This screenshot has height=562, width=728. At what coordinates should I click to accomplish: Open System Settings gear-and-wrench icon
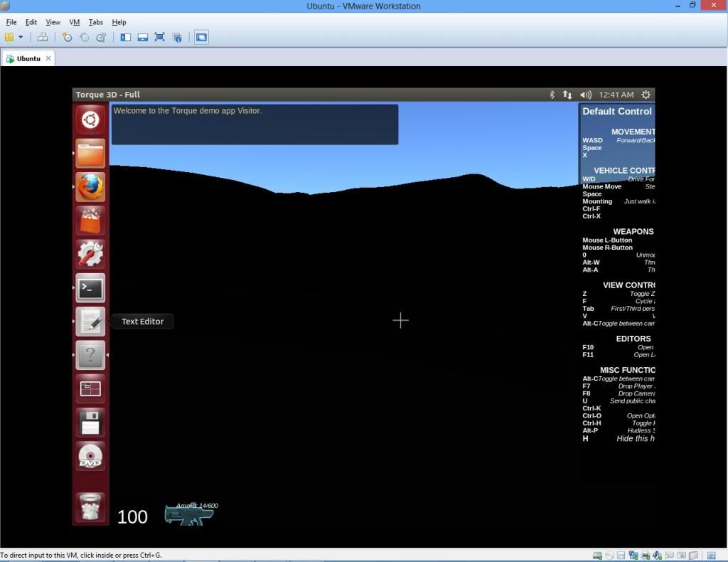[90, 254]
